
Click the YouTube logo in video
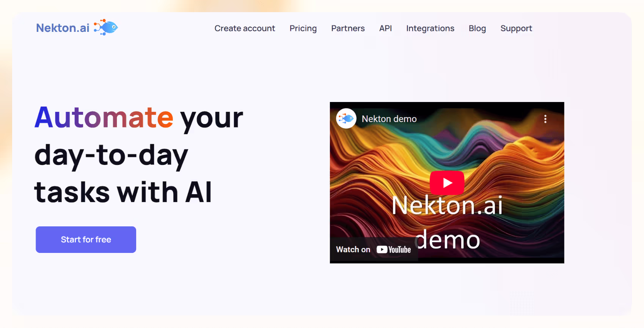tap(394, 250)
